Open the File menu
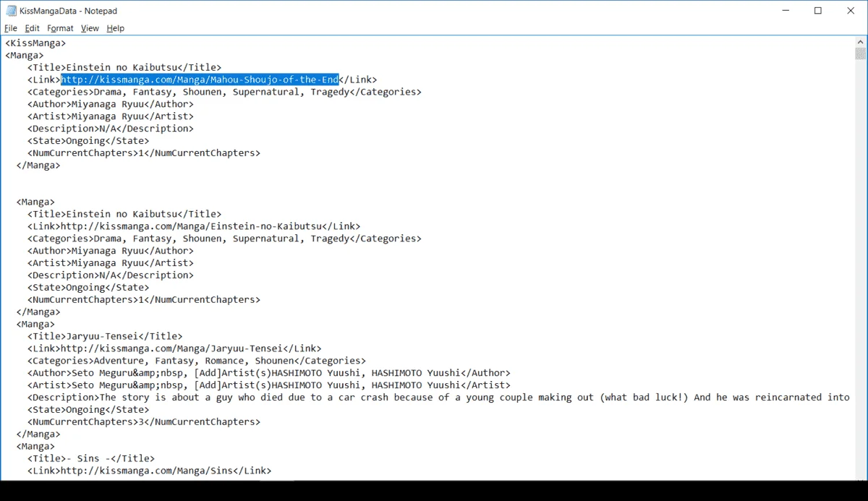Viewport: 868px width, 501px height. click(10, 28)
